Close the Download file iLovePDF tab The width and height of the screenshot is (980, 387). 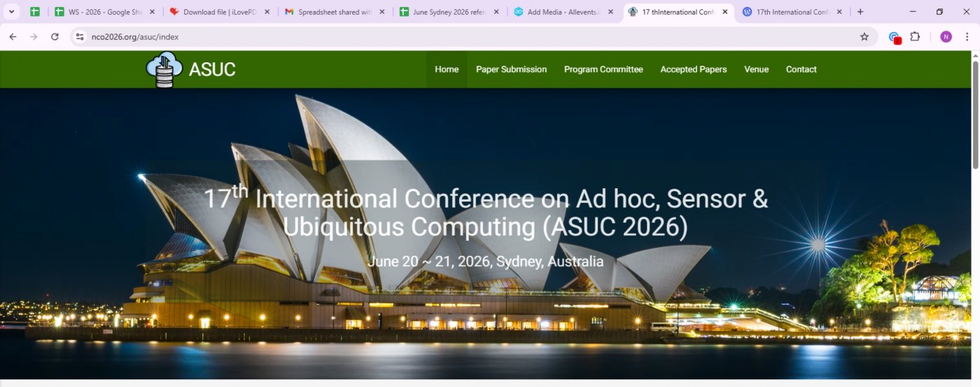267,12
